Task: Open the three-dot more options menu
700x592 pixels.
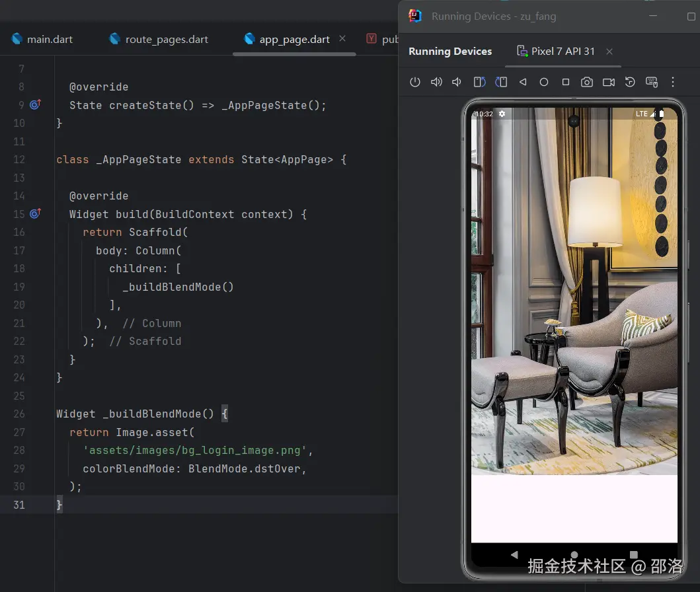Action: tap(673, 82)
